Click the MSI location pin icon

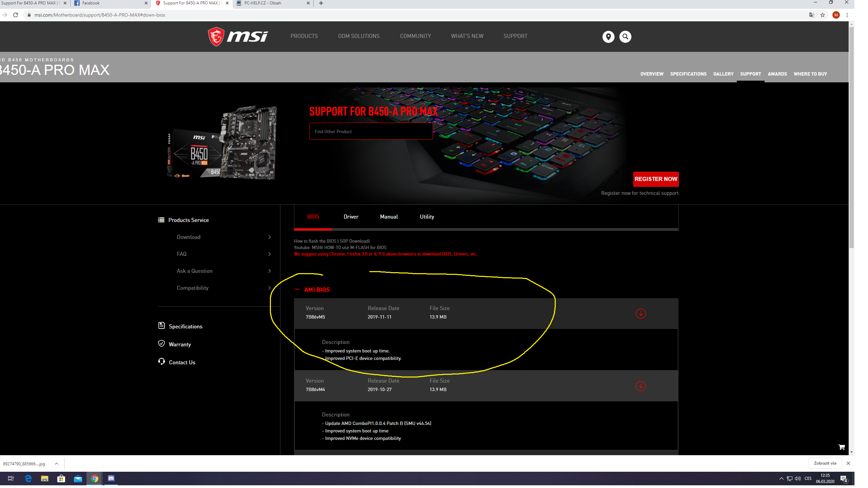pos(608,37)
